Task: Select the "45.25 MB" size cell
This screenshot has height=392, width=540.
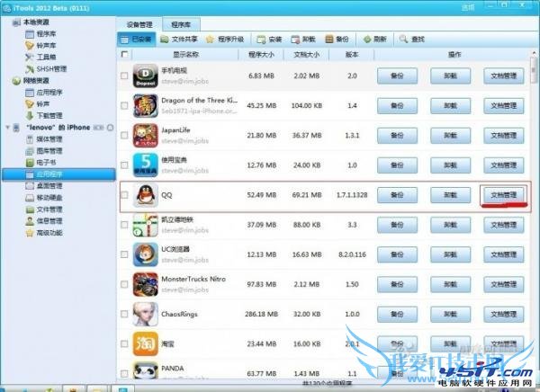Action: [261, 106]
